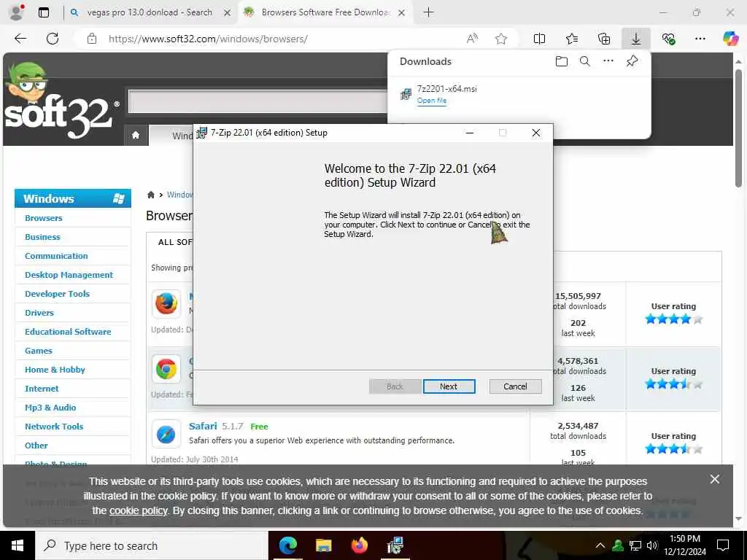747x560 pixels.
Task: Pin the Downloads panel
Action: click(x=632, y=61)
